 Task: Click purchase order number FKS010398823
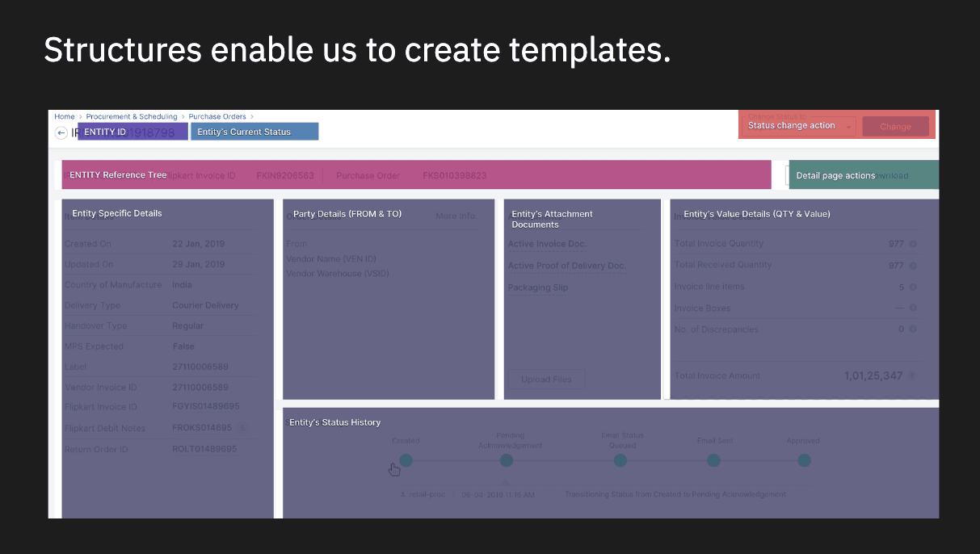(x=455, y=175)
